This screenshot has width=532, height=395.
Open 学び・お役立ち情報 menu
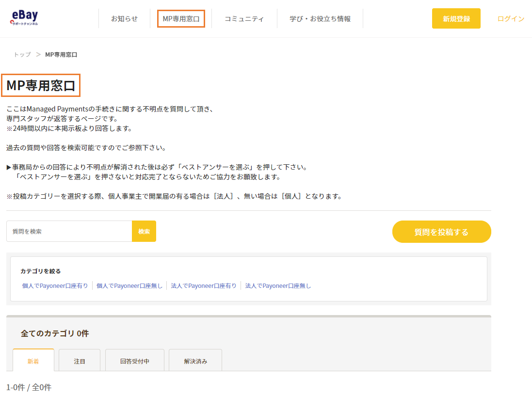[320, 18]
